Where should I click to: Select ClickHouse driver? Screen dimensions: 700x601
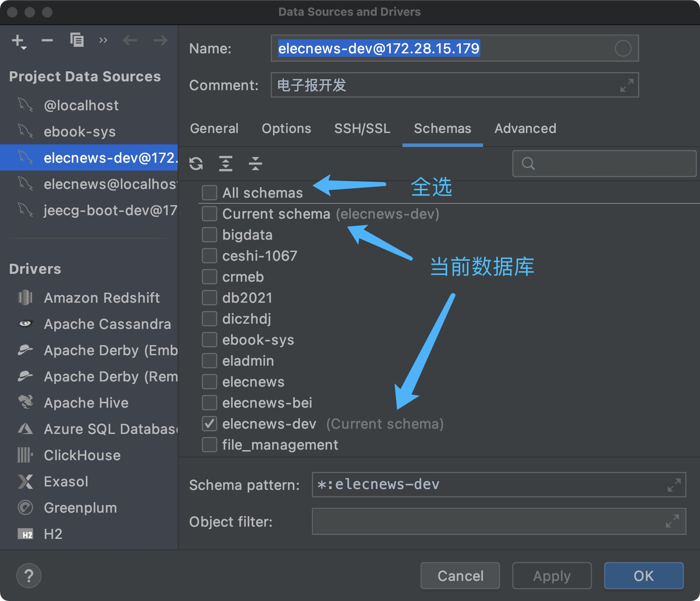(89, 455)
